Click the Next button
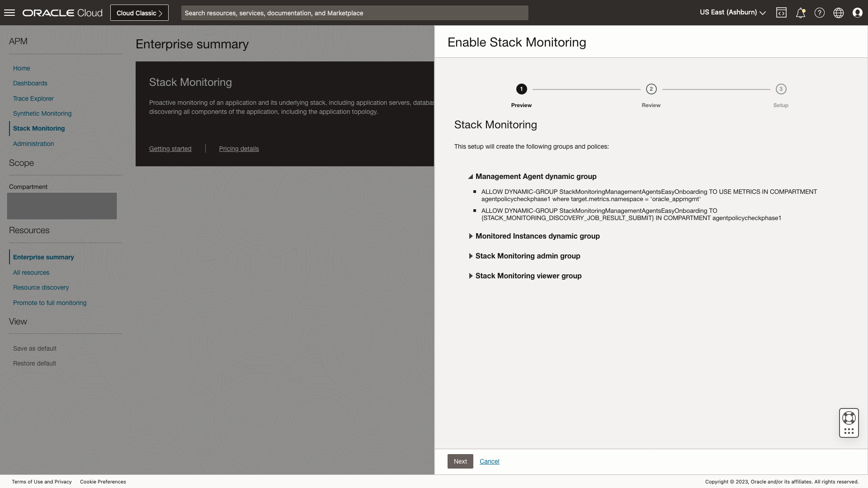 (460, 461)
